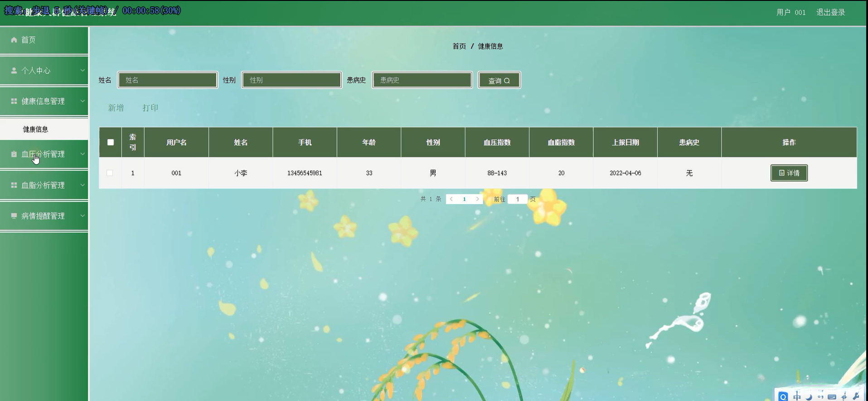Open the wrench settings icon in IME bar
The image size is (868, 401).
856,396
